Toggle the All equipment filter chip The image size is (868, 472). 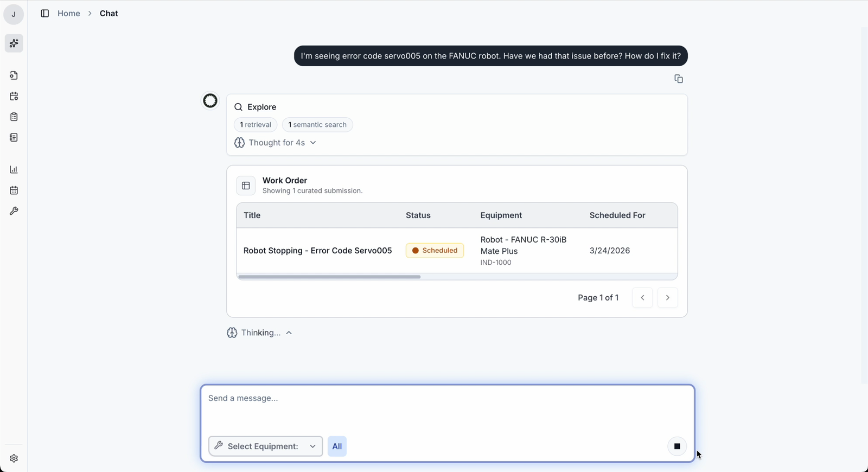(337, 446)
